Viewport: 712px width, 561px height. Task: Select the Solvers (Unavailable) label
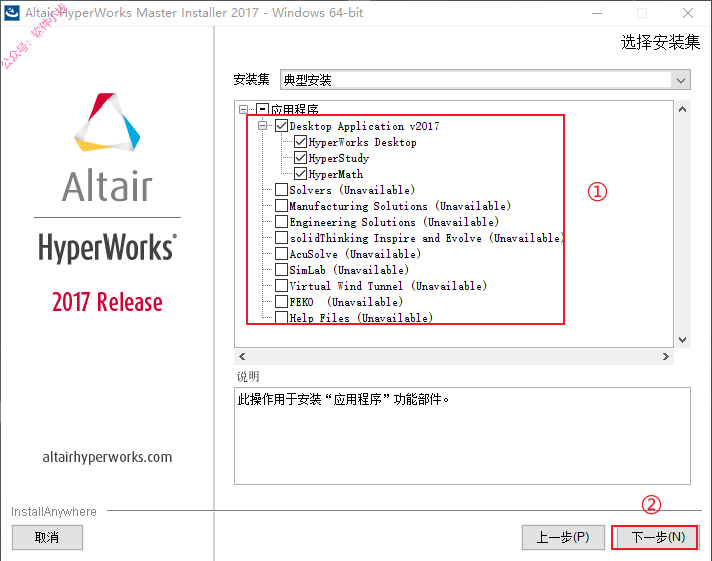[352, 190]
